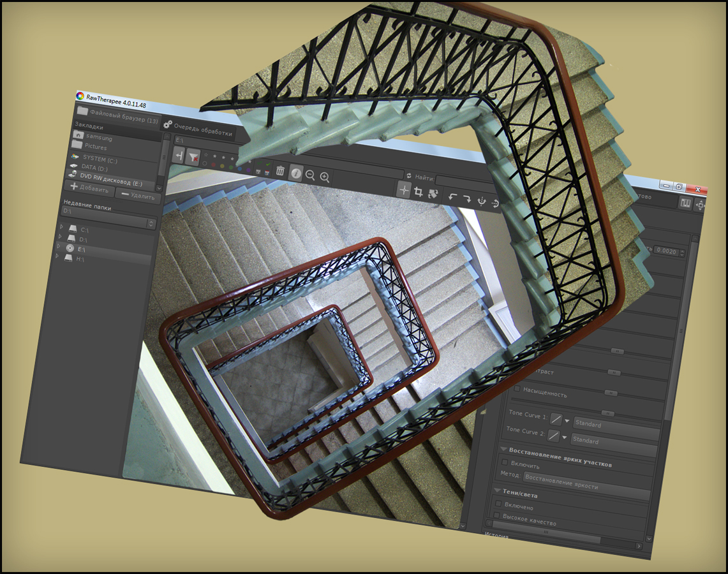Click the slider handle on the контраст row
Image resolution: width=728 pixels, height=574 pixels.
pos(614,372)
